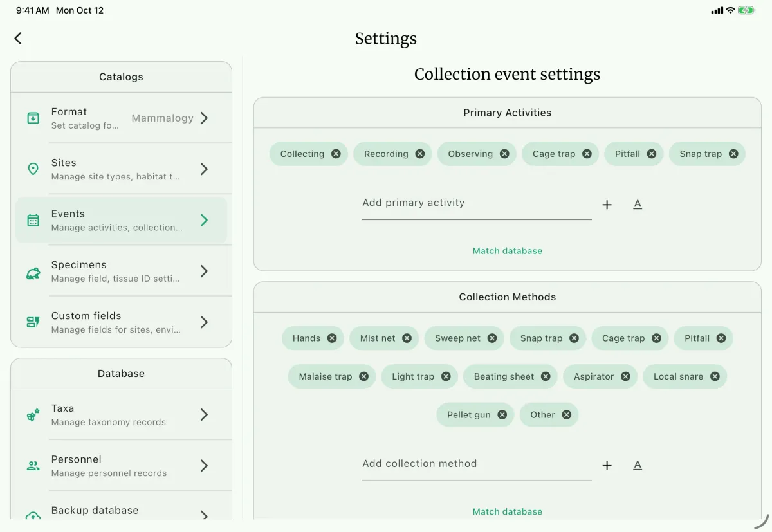
Task: Focus the Add collection method field
Action: click(477, 464)
